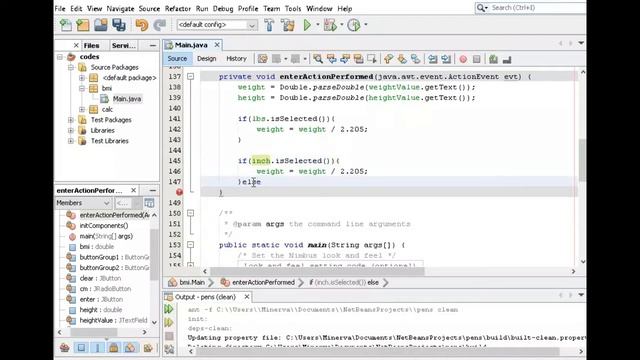The width and height of the screenshot is (640, 360).
Task: Click the Stop Macro Recording icon
Action: tap(476, 59)
